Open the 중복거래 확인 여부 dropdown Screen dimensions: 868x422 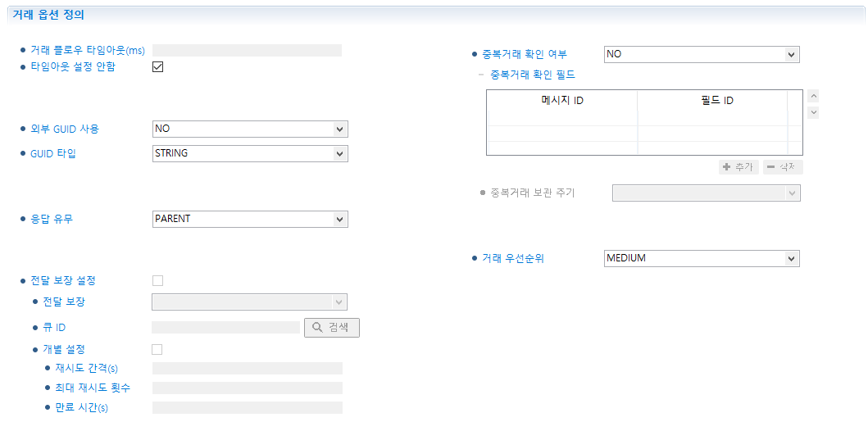pos(701,55)
